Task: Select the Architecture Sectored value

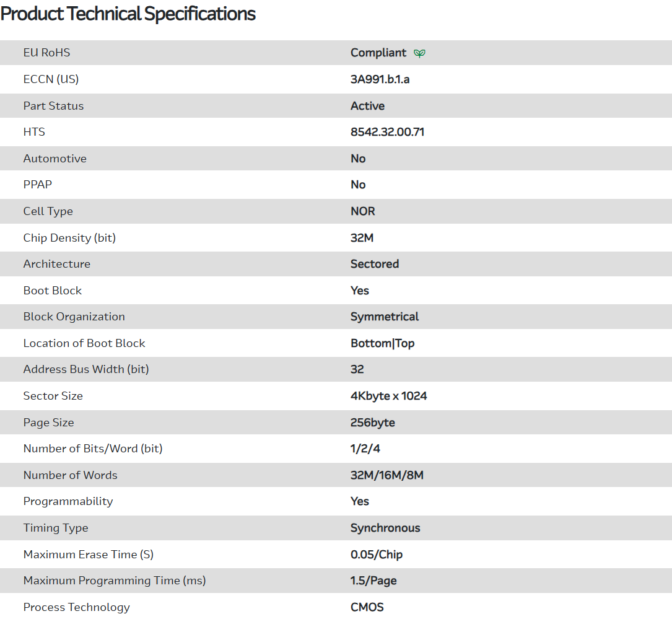Action: click(374, 264)
